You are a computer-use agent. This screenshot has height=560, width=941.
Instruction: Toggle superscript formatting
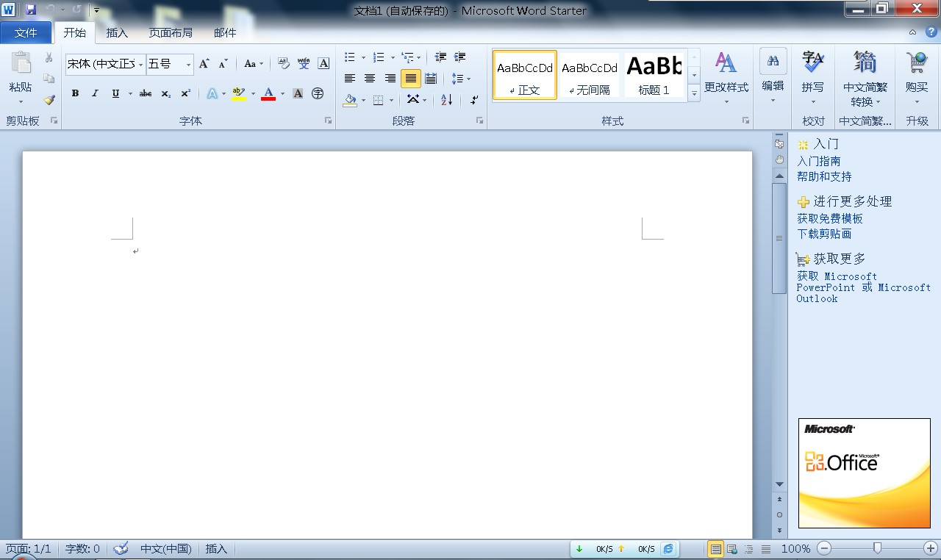[186, 93]
